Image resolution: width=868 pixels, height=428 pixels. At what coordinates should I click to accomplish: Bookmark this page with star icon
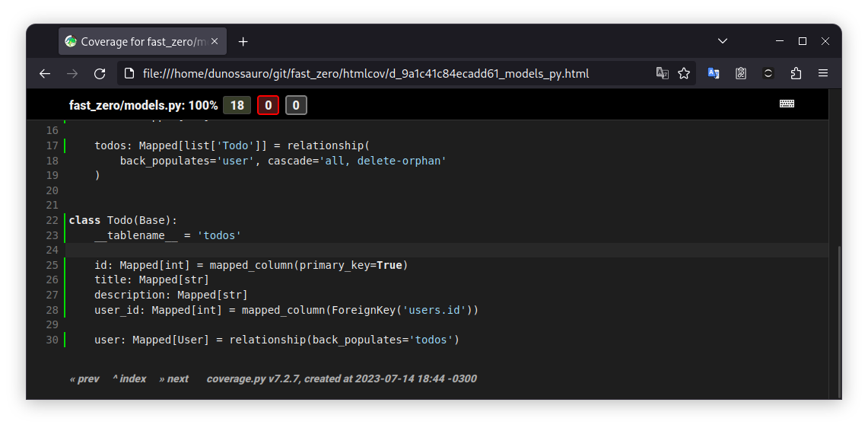click(684, 74)
